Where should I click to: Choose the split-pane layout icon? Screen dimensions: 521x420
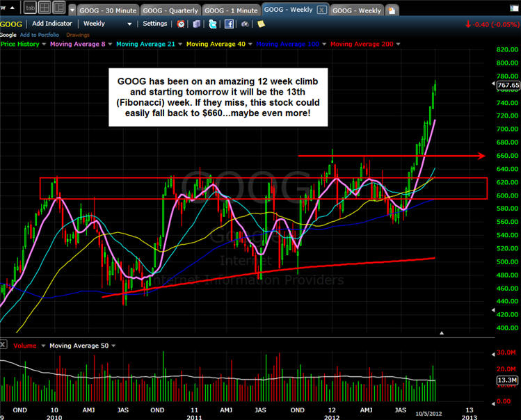[59, 8]
